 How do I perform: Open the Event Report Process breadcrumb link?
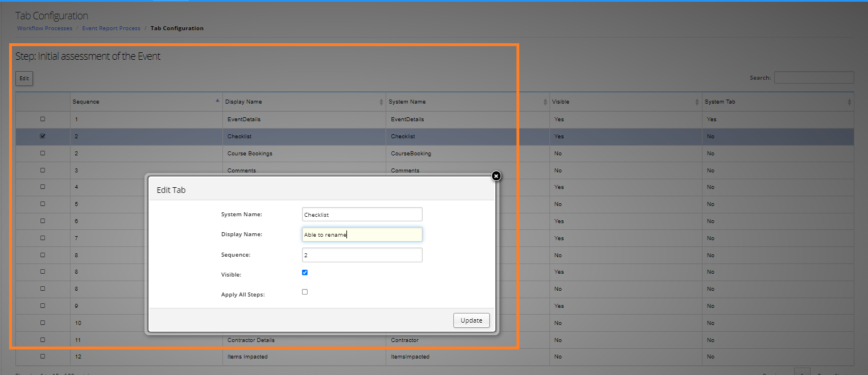(x=111, y=28)
